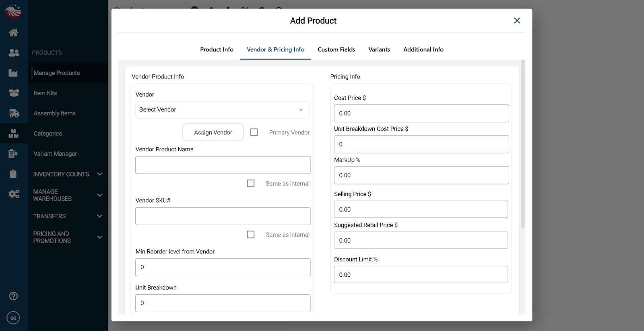
Task: Open settings gears icon
Action: (14, 194)
